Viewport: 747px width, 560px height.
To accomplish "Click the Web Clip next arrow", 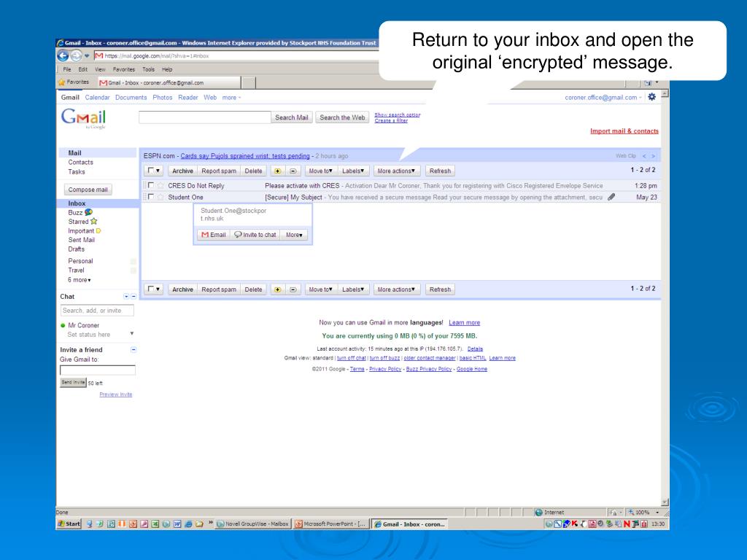I will [653, 156].
